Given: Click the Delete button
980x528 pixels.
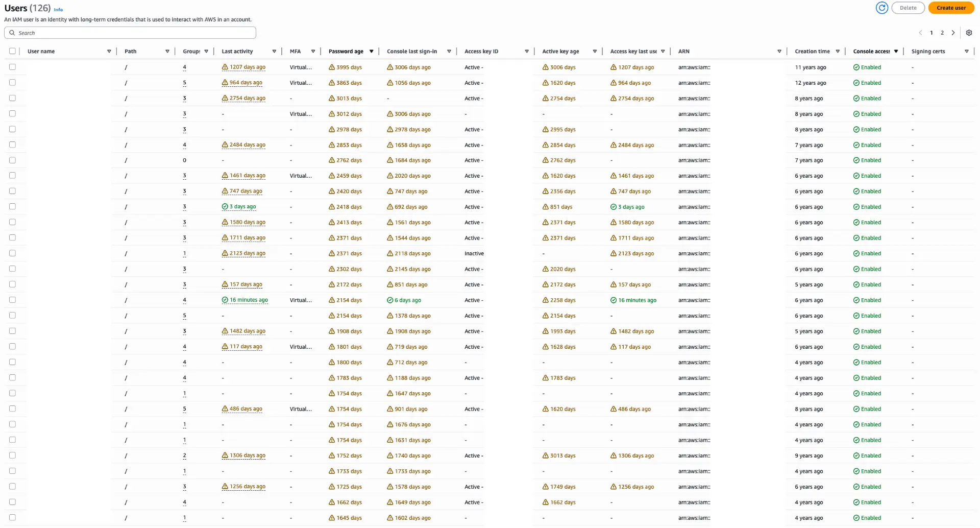Looking at the screenshot, I should click(x=908, y=8).
